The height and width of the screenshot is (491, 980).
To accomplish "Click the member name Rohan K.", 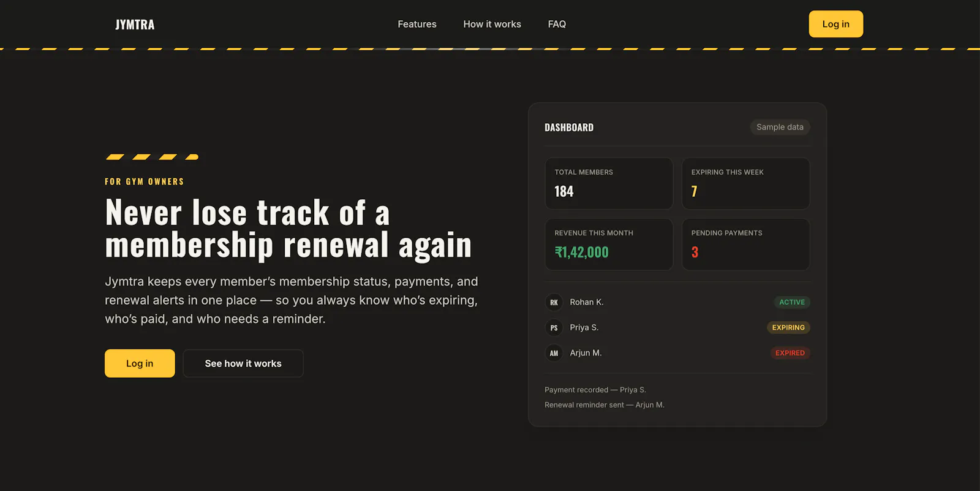I will coord(587,302).
